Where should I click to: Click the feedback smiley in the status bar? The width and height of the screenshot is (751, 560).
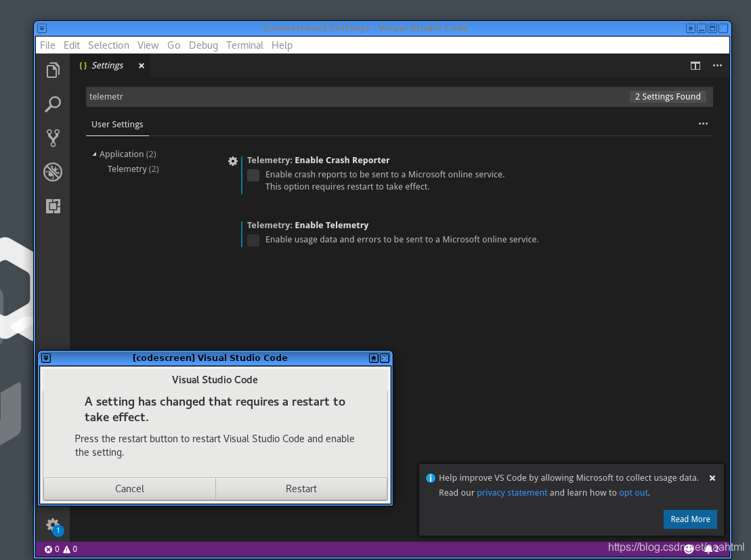(x=689, y=549)
